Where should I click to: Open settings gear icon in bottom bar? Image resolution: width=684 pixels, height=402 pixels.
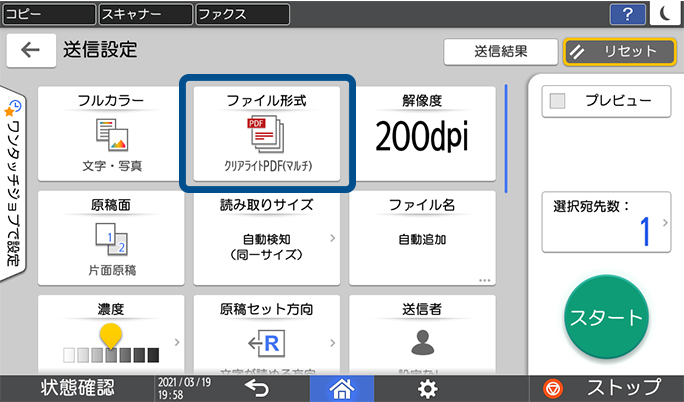[428, 388]
